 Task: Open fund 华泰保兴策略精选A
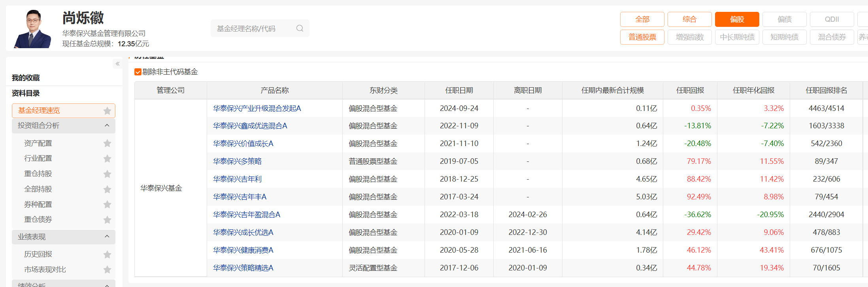point(243,268)
